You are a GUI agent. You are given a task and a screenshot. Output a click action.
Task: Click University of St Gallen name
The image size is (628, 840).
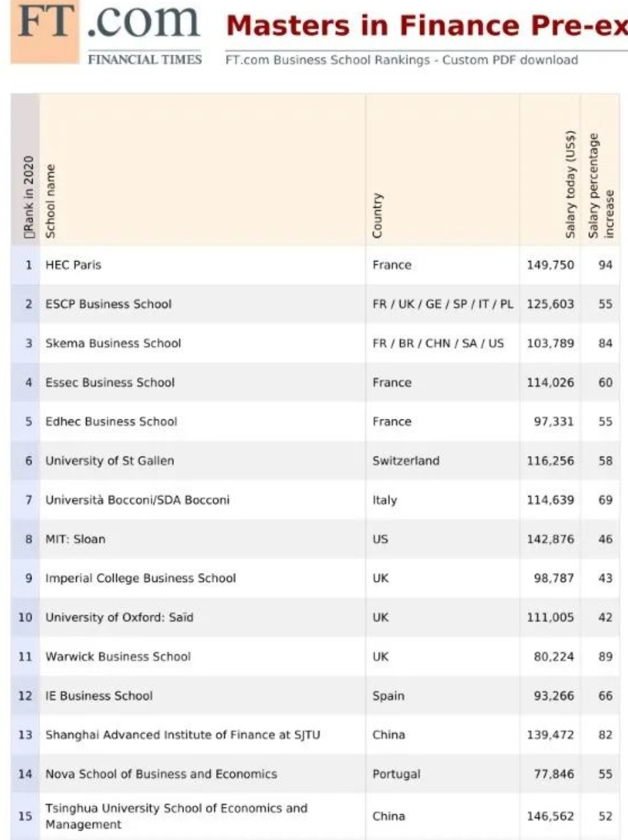click(109, 461)
